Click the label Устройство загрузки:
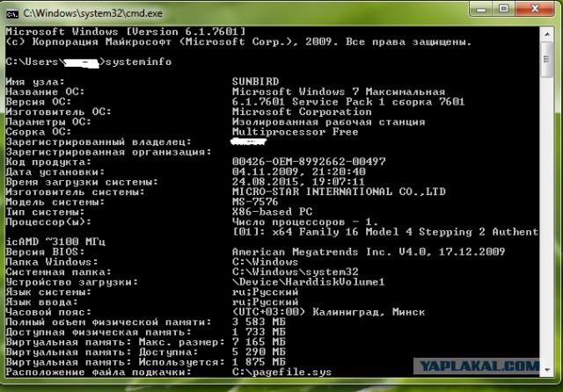Screen dimensions: 563x392 (71, 282)
